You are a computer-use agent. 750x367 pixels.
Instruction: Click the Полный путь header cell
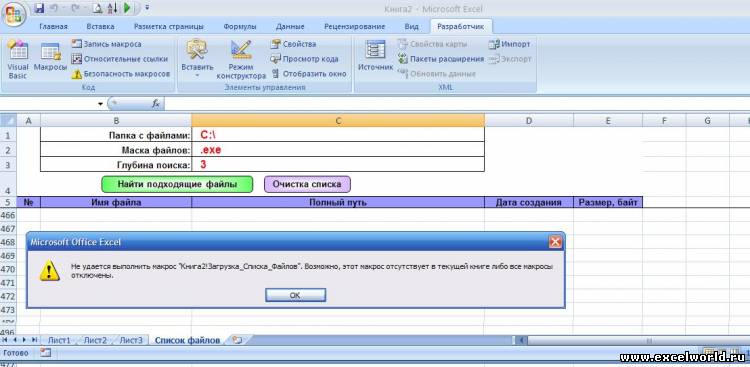point(338,202)
